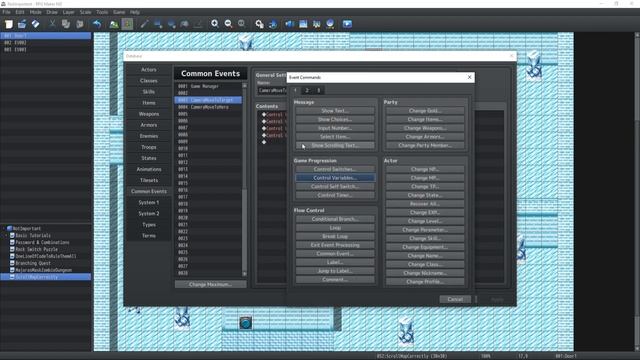Click the Conditional Branch command button
Screen dimensions: 640x360
pyautogui.click(x=335, y=219)
